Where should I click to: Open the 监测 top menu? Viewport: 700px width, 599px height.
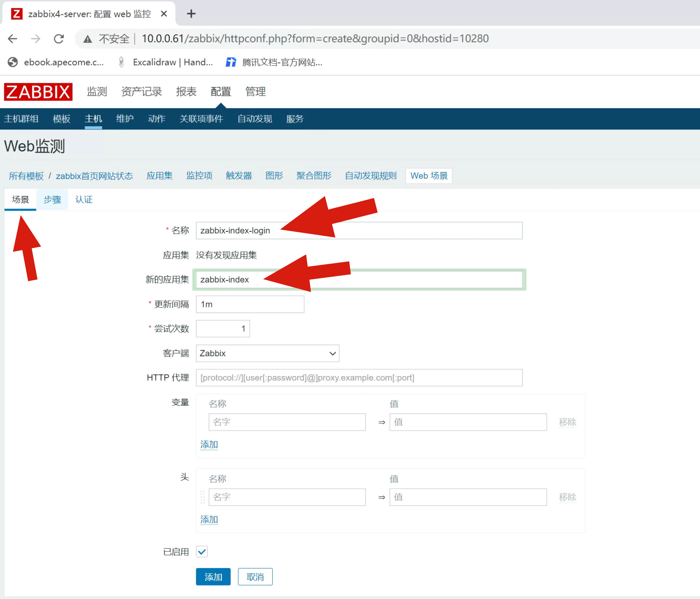pyautogui.click(x=97, y=92)
